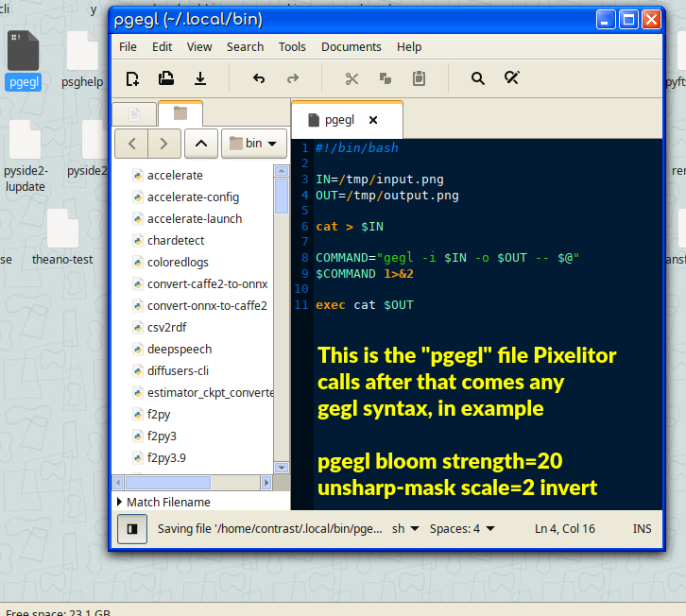Open the sh language selector dropdown

405,529
